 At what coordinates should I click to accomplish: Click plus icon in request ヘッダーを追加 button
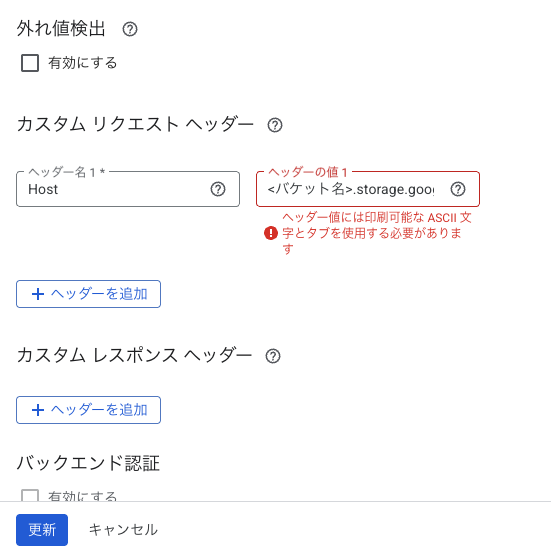(x=38, y=294)
